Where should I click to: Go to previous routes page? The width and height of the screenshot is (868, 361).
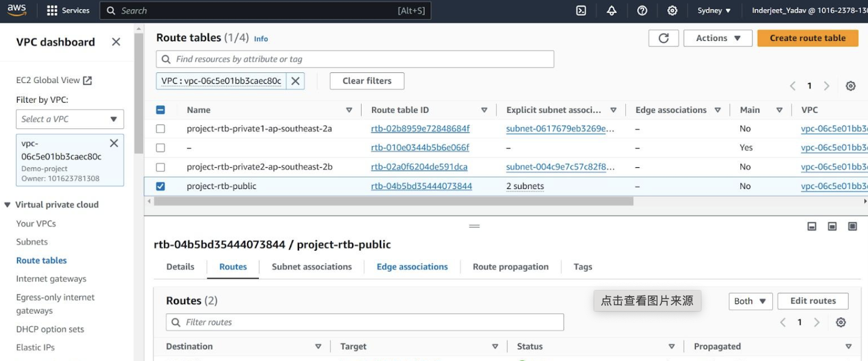[x=783, y=322]
